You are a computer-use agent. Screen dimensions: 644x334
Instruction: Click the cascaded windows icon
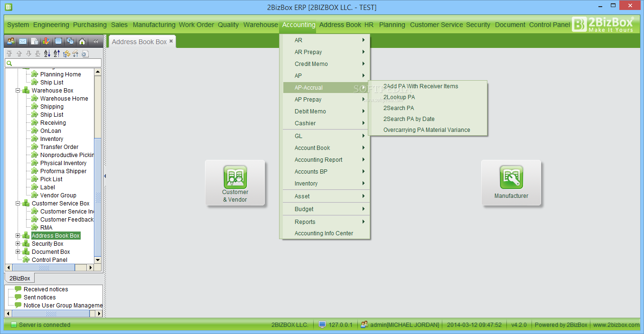tap(70, 41)
